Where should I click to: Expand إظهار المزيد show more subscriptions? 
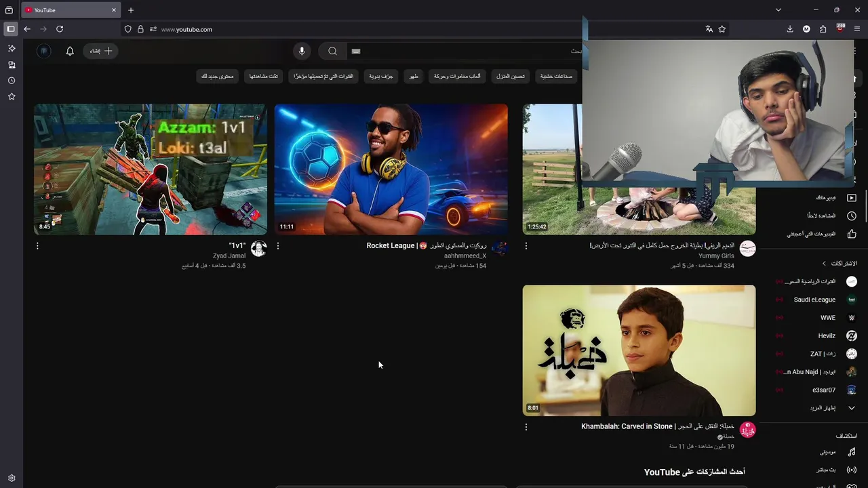pos(833,408)
